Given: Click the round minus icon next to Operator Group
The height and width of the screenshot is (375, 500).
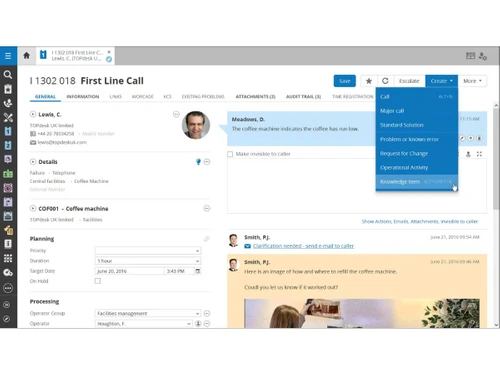Looking at the screenshot, I should [x=207, y=313].
